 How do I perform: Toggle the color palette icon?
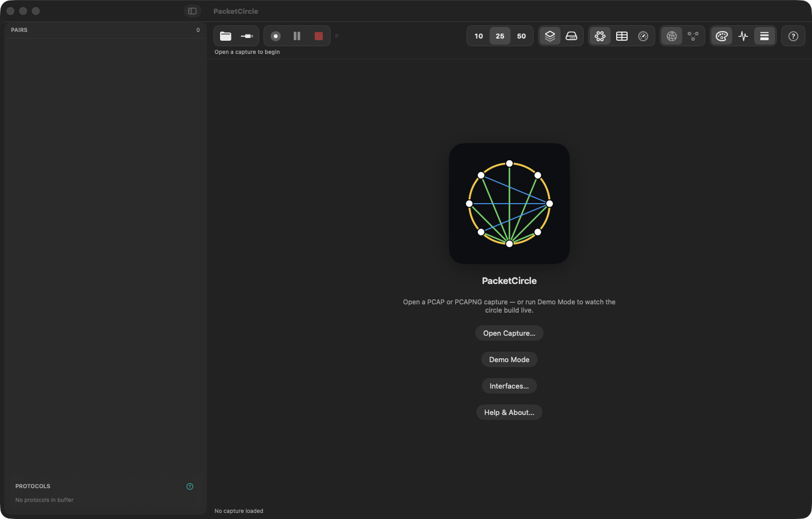[722, 36]
